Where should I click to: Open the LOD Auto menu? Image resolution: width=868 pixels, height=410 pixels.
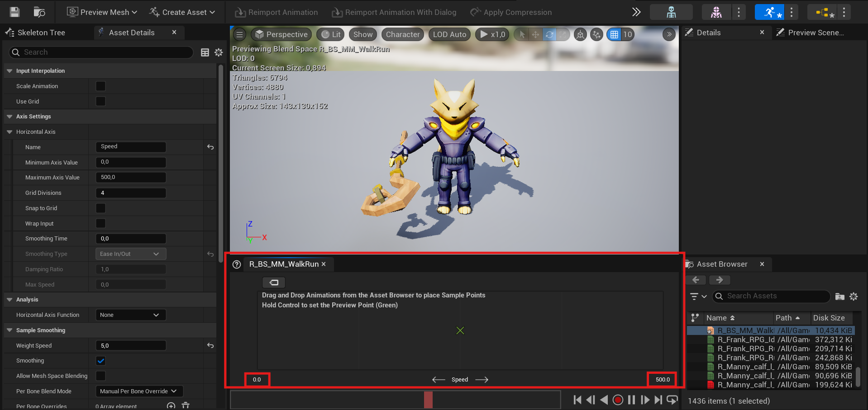[x=449, y=34]
